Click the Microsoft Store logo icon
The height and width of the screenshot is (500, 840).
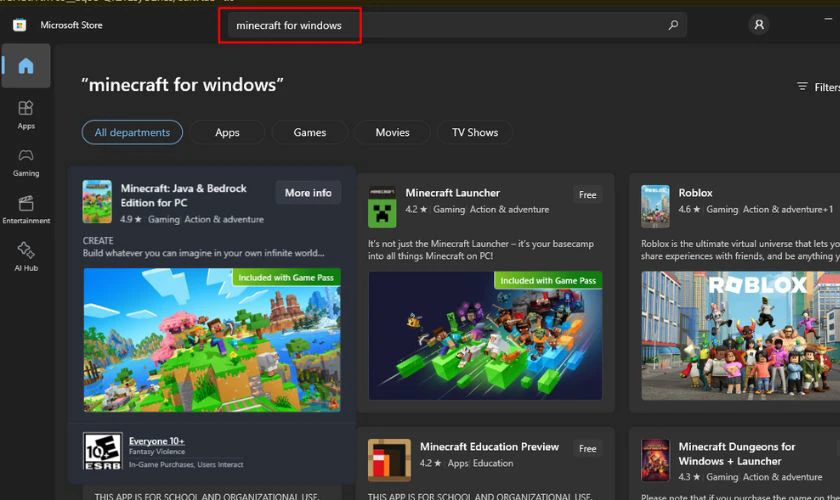[19, 25]
